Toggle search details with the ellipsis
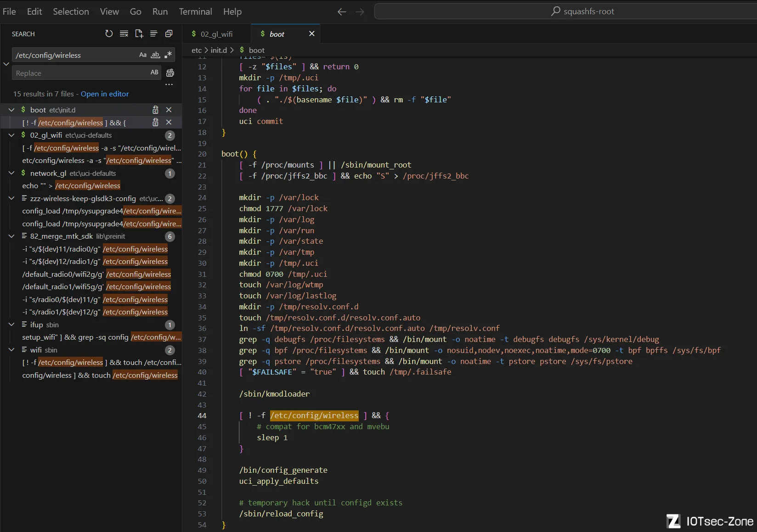The image size is (757, 532). pyautogui.click(x=169, y=84)
